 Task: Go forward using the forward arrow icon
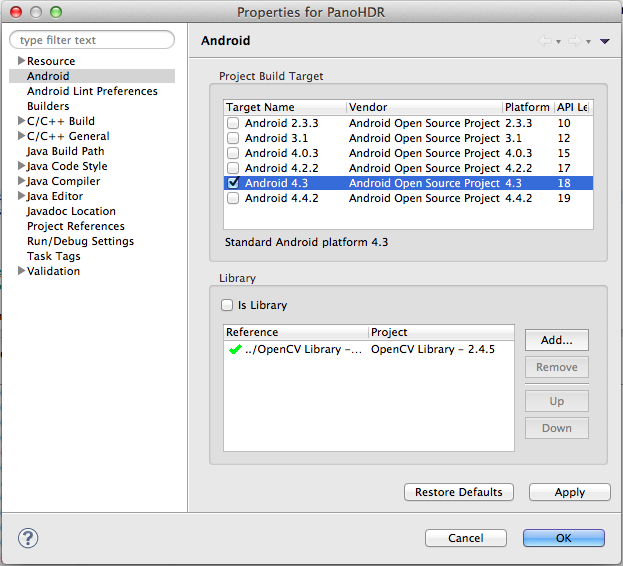[575, 41]
